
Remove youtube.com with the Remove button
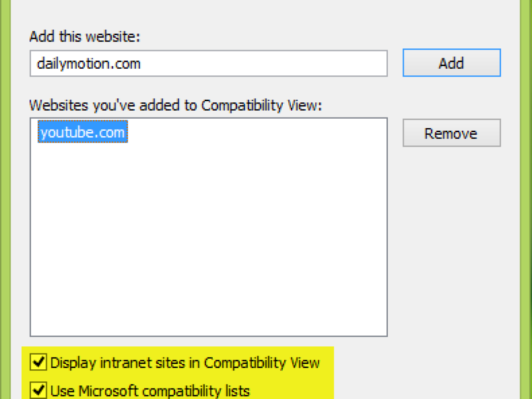click(x=451, y=133)
